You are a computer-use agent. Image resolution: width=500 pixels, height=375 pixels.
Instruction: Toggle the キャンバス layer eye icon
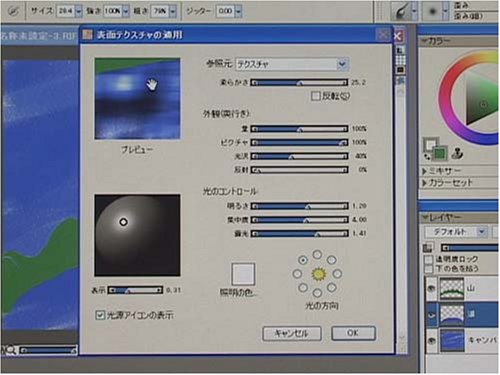point(431,341)
